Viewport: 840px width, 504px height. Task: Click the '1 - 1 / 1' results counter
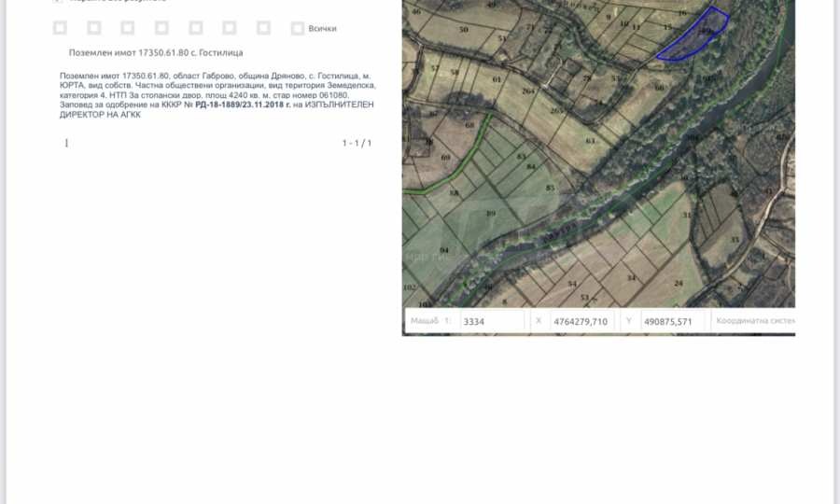[357, 143]
